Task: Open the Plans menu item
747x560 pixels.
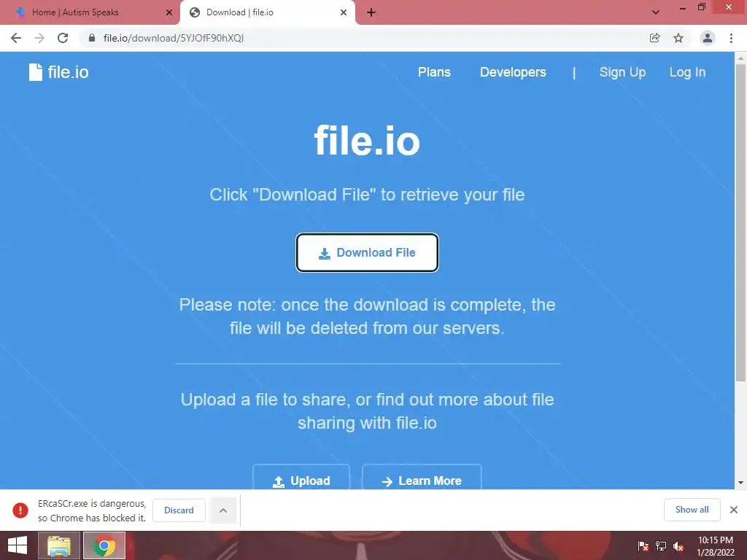Action: tap(434, 72)
